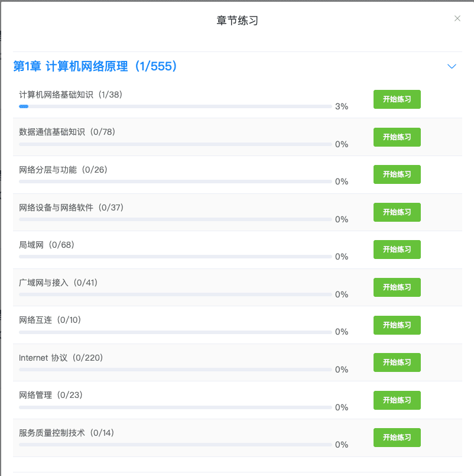The width and height of the screenshot is (474, 476).
Task: Start practice for 服务质量控制技术
Action: 397,438
